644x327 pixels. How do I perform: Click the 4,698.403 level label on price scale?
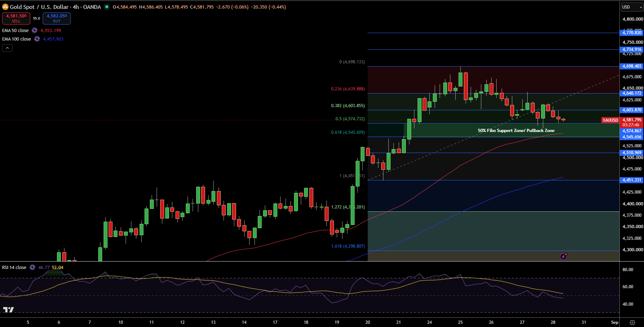pyautogui.click(x=632, y=66)
